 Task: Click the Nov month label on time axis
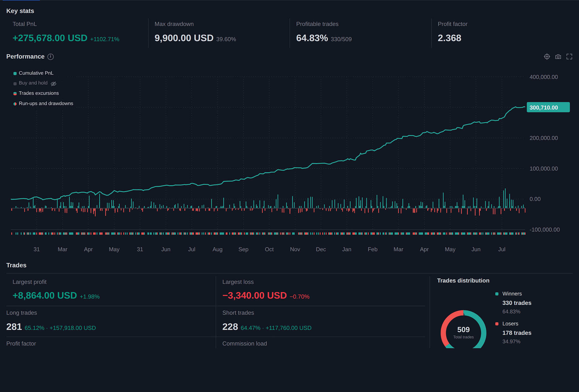295,249
